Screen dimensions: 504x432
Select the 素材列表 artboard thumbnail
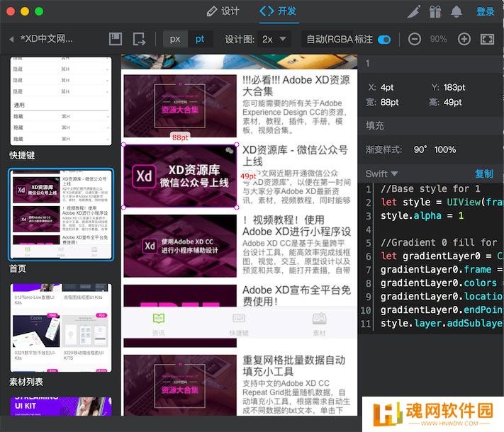[x=60, y=329]
